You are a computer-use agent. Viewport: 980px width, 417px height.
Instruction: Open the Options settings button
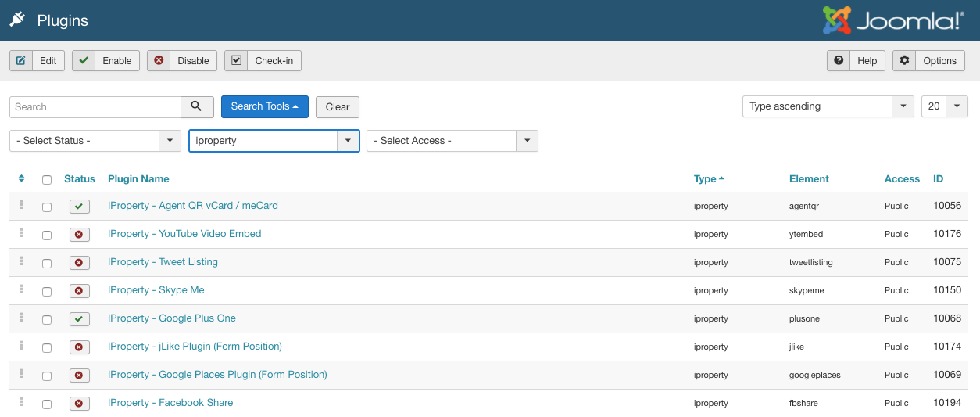click(929, 60)
